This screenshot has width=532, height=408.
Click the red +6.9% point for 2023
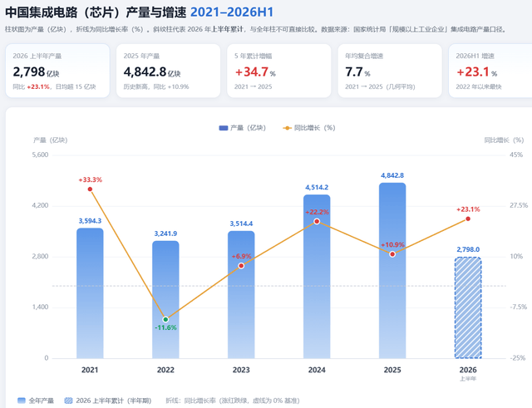pyautogui.click(x=241, y=266)
